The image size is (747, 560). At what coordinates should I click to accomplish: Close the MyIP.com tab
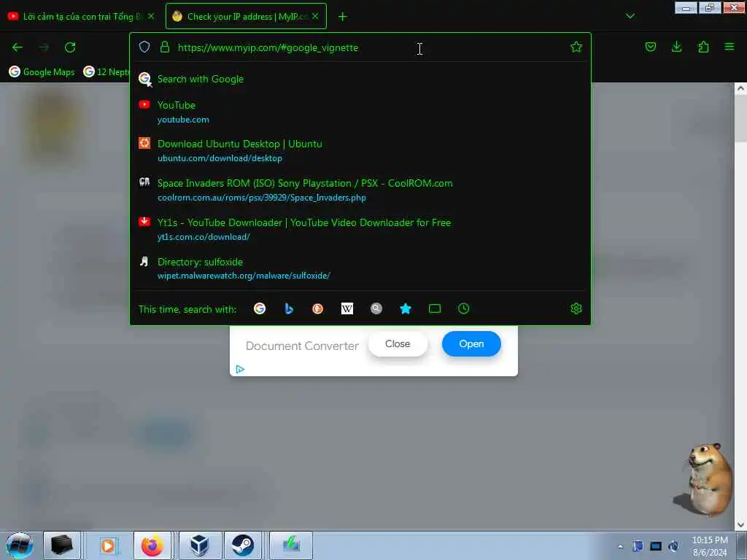[x=315, y=16]
